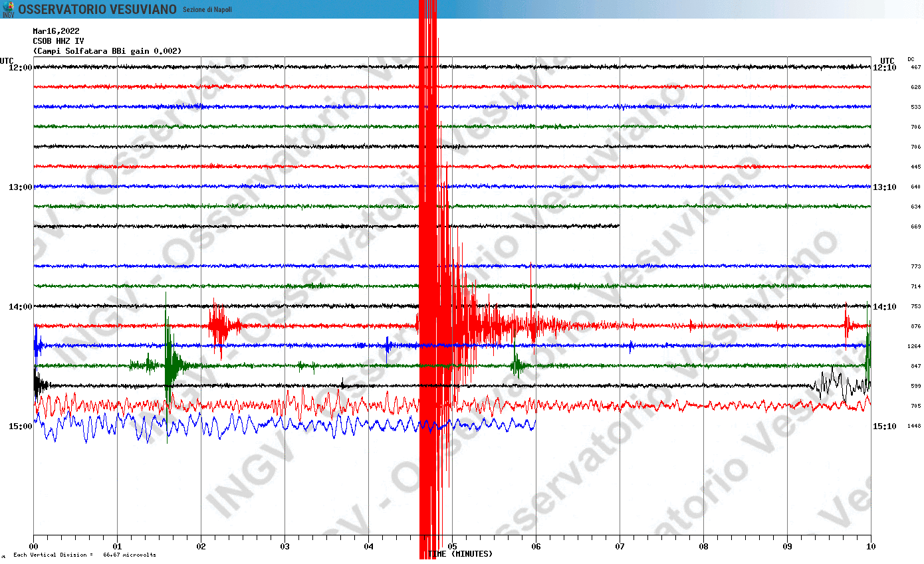The height and width of the screenshot is (564, 924).
Task: Click the 12:00 time label on the left
Action: tap(20, 68)
